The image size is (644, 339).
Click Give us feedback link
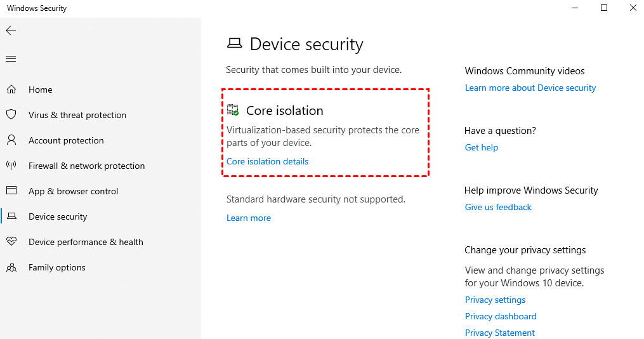pyautogui.click(x=498, y=207)
